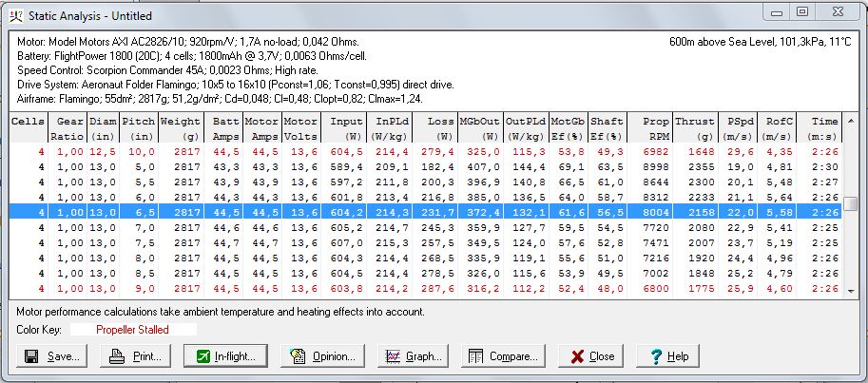Click the Propeller Stalled color key swatch
The height and width of the screenshot is (383, 868).
[132, 329]
